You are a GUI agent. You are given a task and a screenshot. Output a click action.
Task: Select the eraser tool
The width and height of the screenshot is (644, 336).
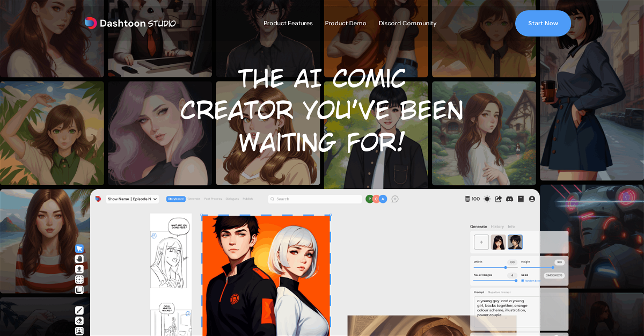click(79, 320)
